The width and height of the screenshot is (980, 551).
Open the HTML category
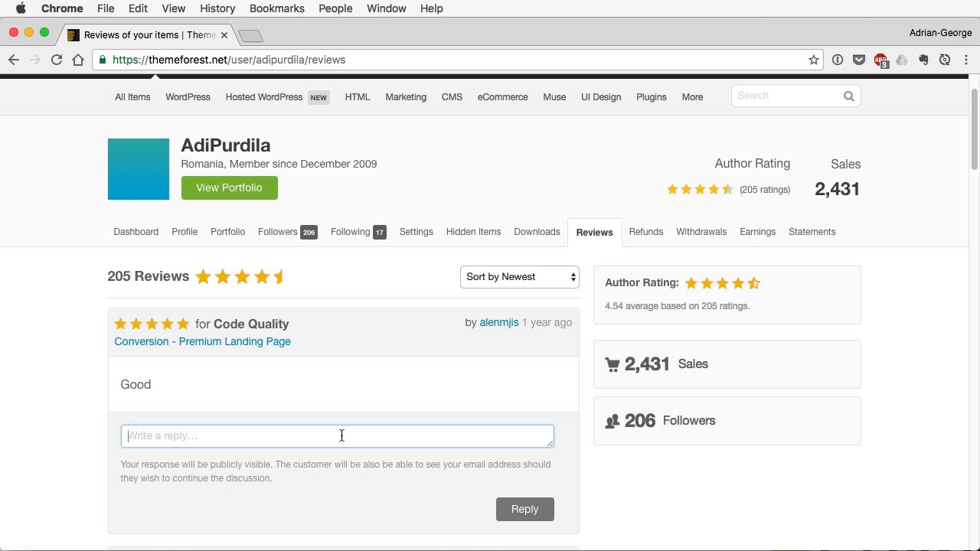coord(358,97)
